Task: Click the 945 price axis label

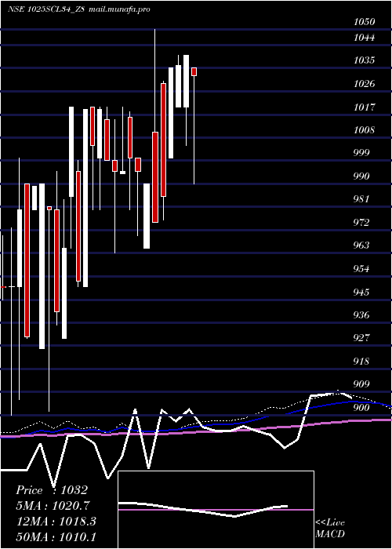Action: pos(361,292)
